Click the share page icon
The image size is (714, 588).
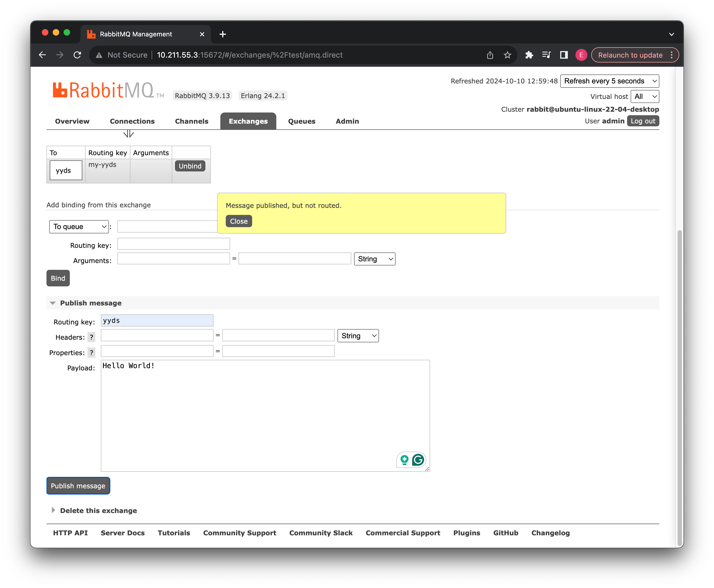click(490, 55)
